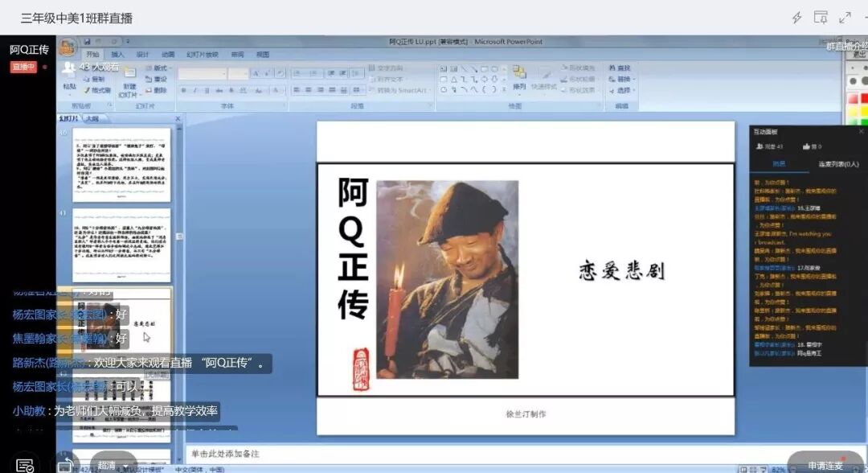
Task: Open the 设计 ribbon tab
Action: point(142,54)
